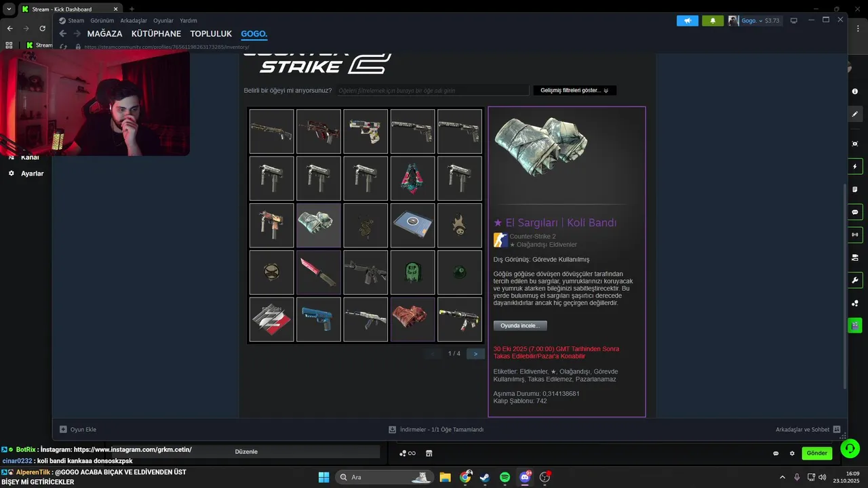
Task: Open the Arkadaşlar menu
Action: pos(134,21)
